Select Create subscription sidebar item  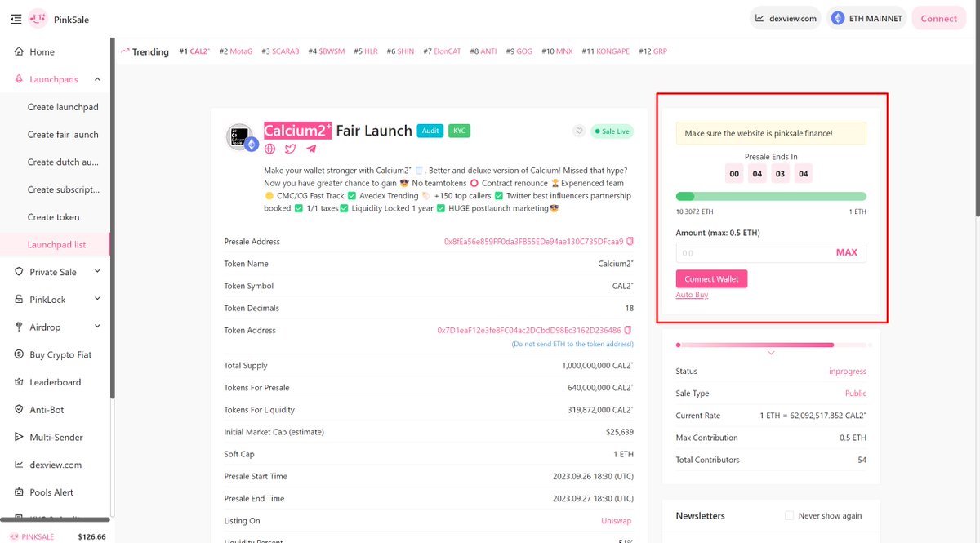point(63,189)
